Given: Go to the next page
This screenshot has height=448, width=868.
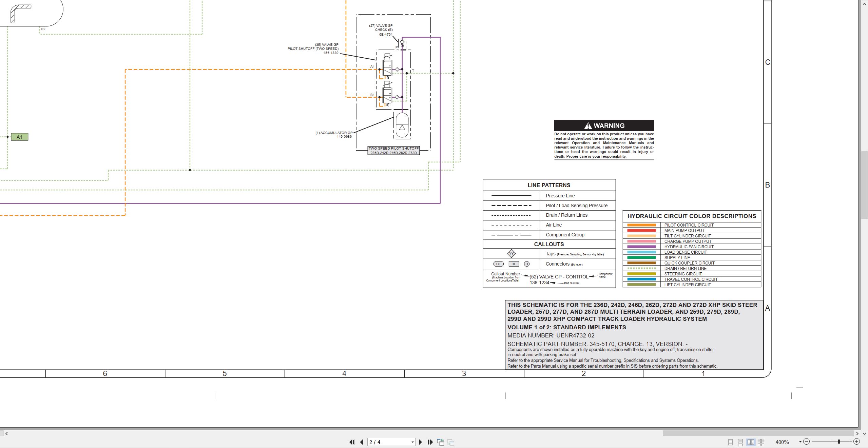Looking at the screenshot, I should tap(421, 442).
